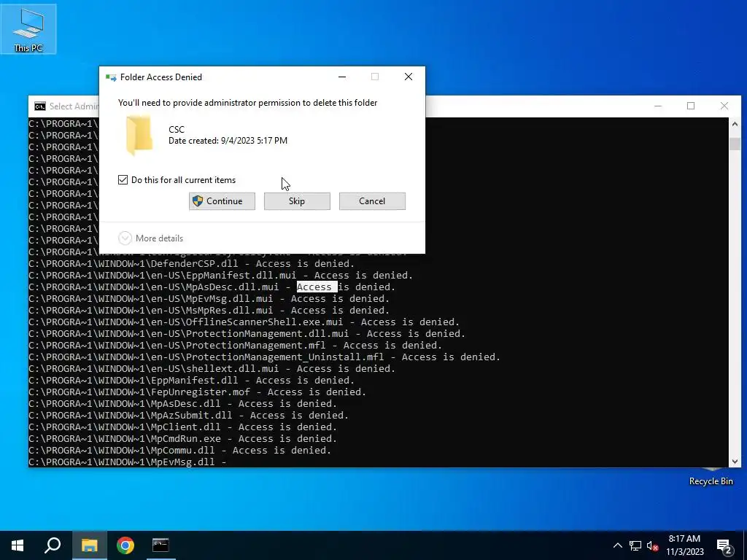Minimize the Folder Access Denied dialog
The height and width of the screenshot is (560, 747).
[342, 77]
